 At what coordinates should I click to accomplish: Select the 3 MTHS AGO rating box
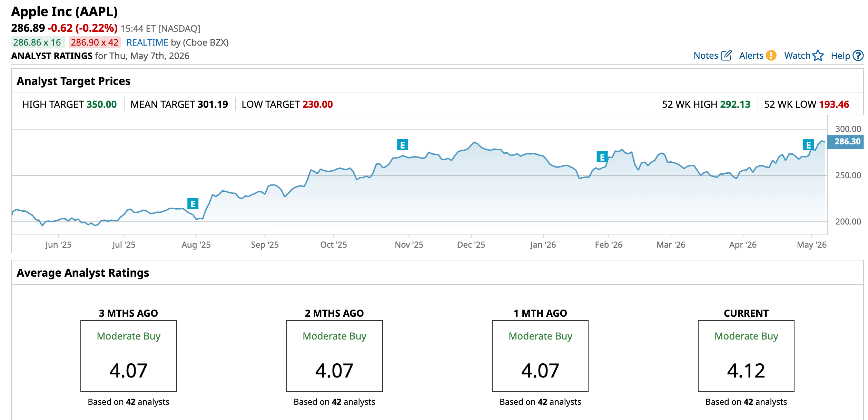[129, 356]
